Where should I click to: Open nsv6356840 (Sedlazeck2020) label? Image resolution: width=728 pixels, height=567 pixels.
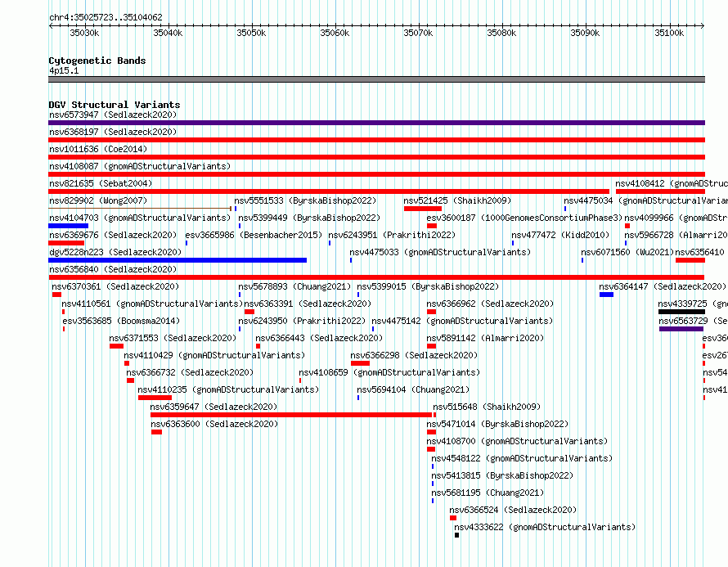tap(113, 269)
